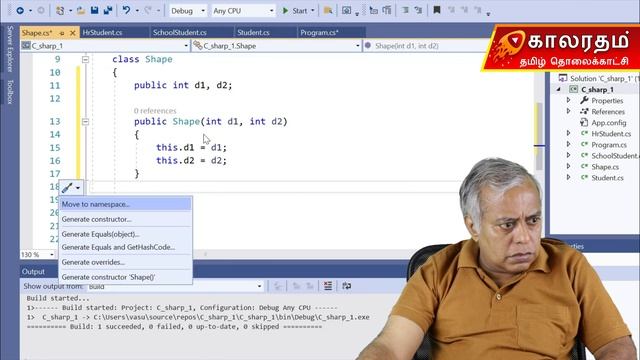Image resolution: width=640 pixels, height=360 pixels.
Task: Open the Server Explorer side tab
Action: click(x=10, y=49)
